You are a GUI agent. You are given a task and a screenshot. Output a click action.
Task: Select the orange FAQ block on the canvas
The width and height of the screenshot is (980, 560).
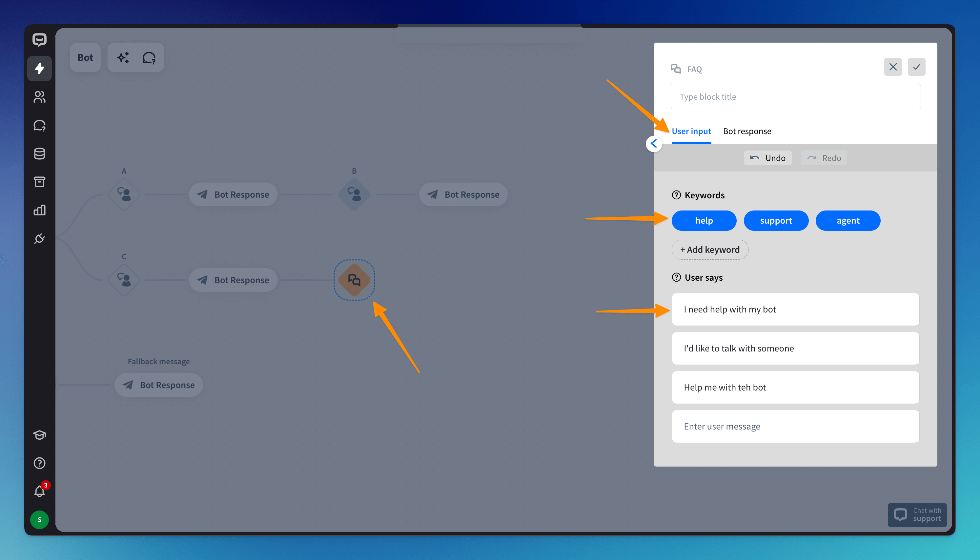point(354,280)
